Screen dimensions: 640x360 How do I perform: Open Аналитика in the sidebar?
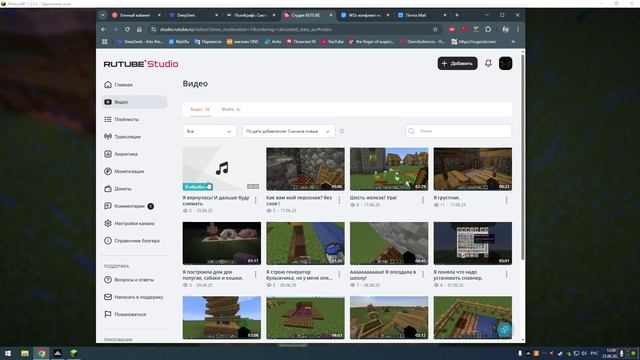tap(121, 154)
